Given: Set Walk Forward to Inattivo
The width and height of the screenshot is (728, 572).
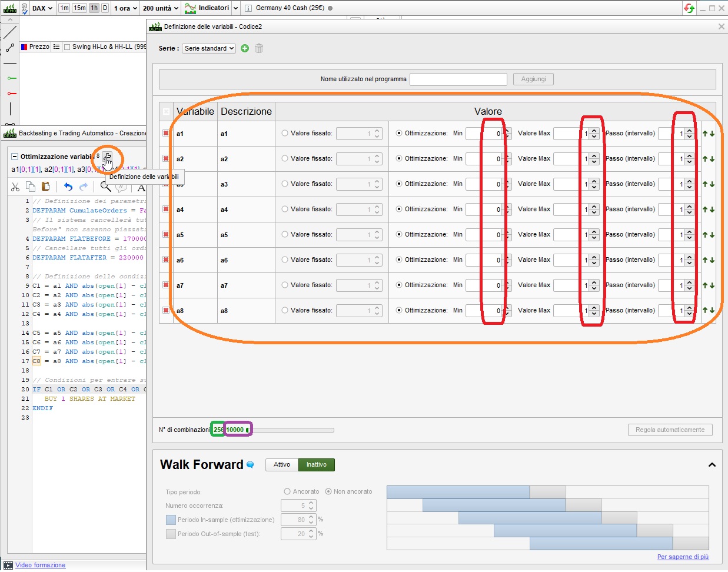Looking at the screenshot, I should pyautogui.click(x=317, y=465).
